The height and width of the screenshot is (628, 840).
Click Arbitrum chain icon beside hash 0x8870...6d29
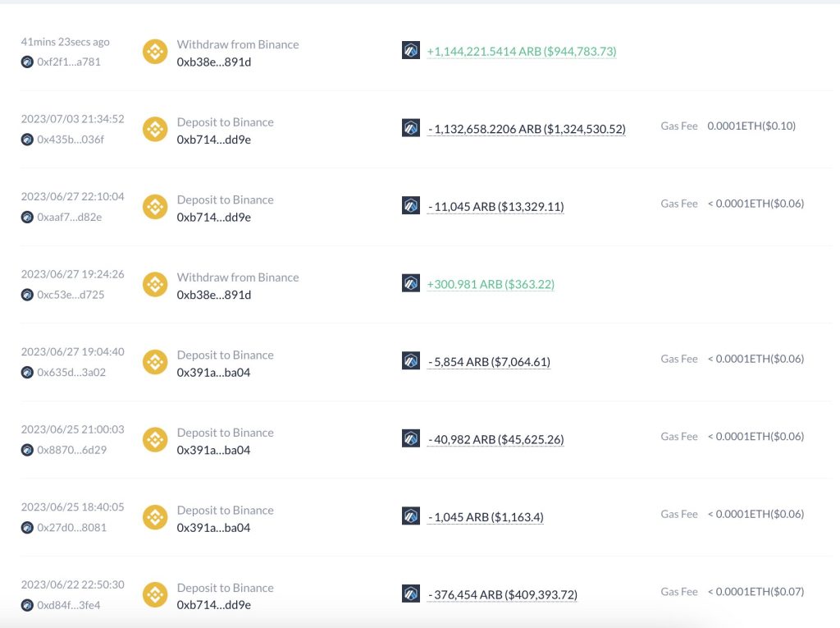[27, 450]
